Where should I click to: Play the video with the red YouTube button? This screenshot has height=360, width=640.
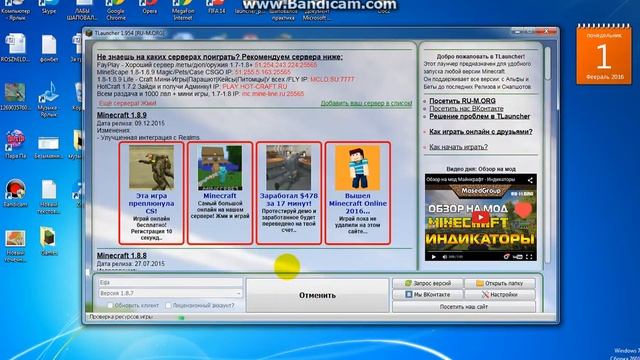point(480,217)
